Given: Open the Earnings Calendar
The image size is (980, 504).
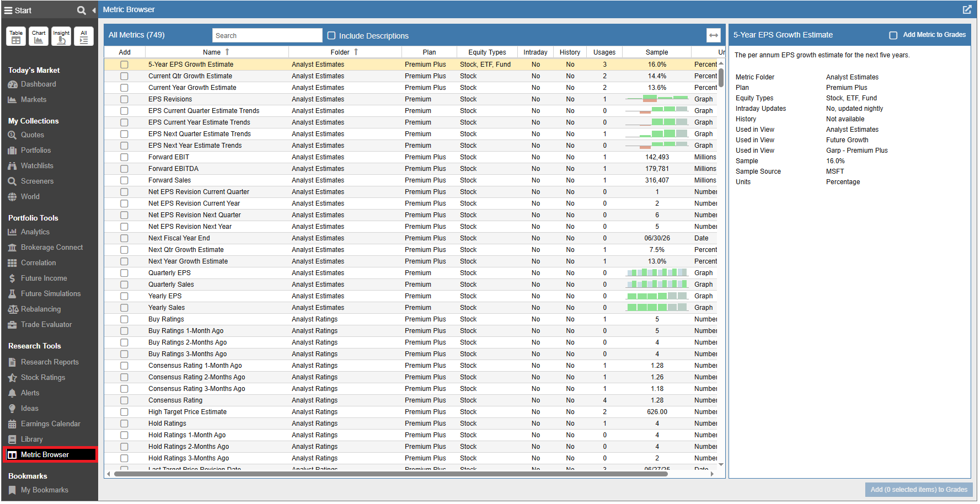Looking at the screenshot, I should point(49,423).
